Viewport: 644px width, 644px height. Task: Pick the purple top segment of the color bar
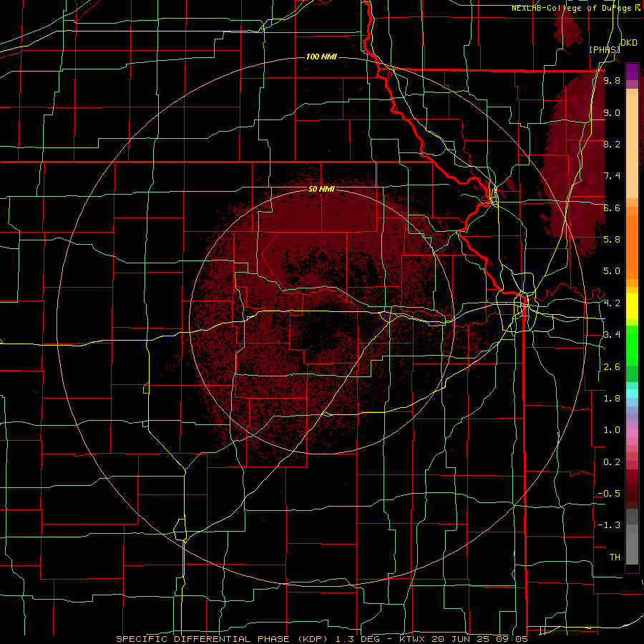tap(632, 72)
